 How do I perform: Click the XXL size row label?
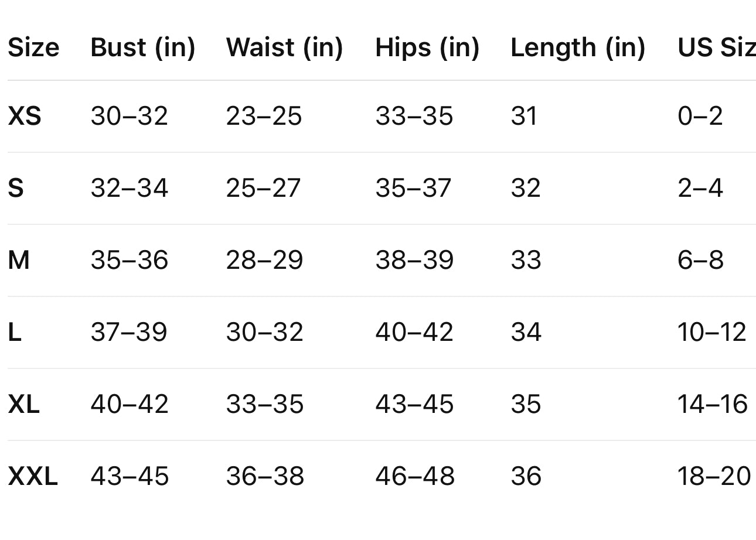[33, 476]
